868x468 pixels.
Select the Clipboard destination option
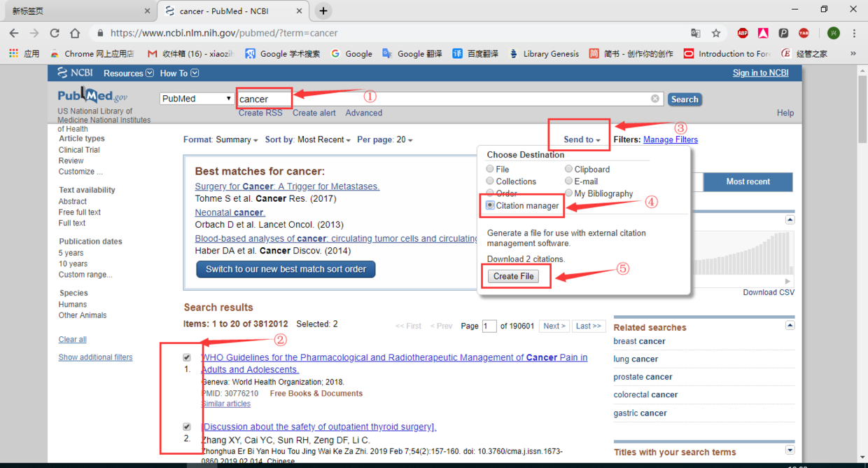coord(568,169)
